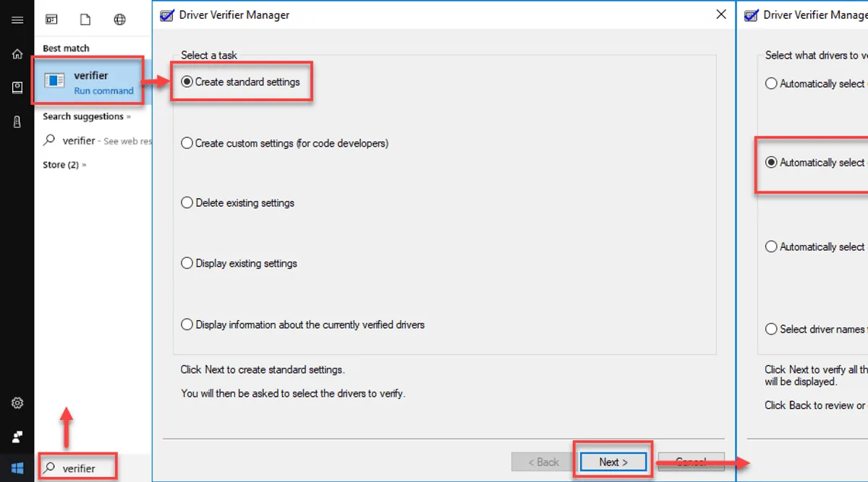The width and height of the screenshot is (868, 482).
Task: Click the Windows Start button
Action: click(x=17, y=468)
